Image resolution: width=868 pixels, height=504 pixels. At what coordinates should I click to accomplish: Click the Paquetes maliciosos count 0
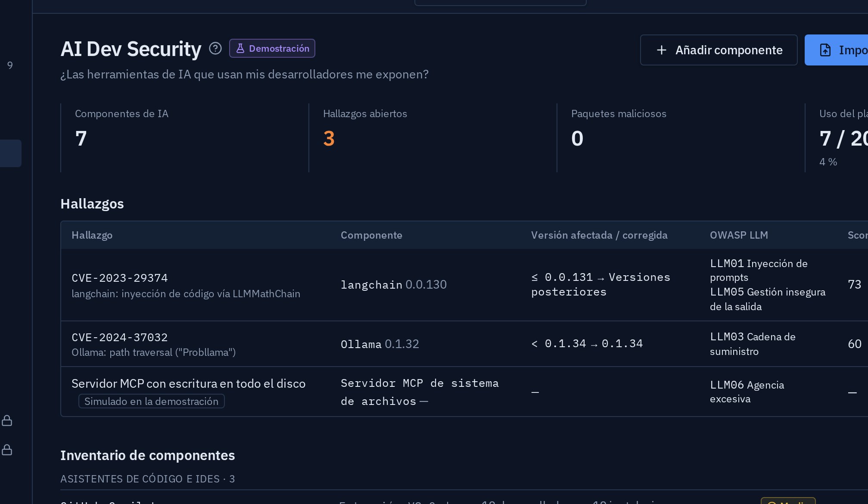tap(577, 138)
